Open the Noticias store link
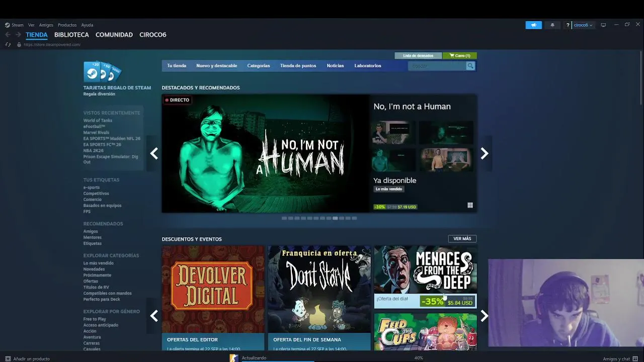The width and height of the screenshot is (644, 362). pos(335,66)
